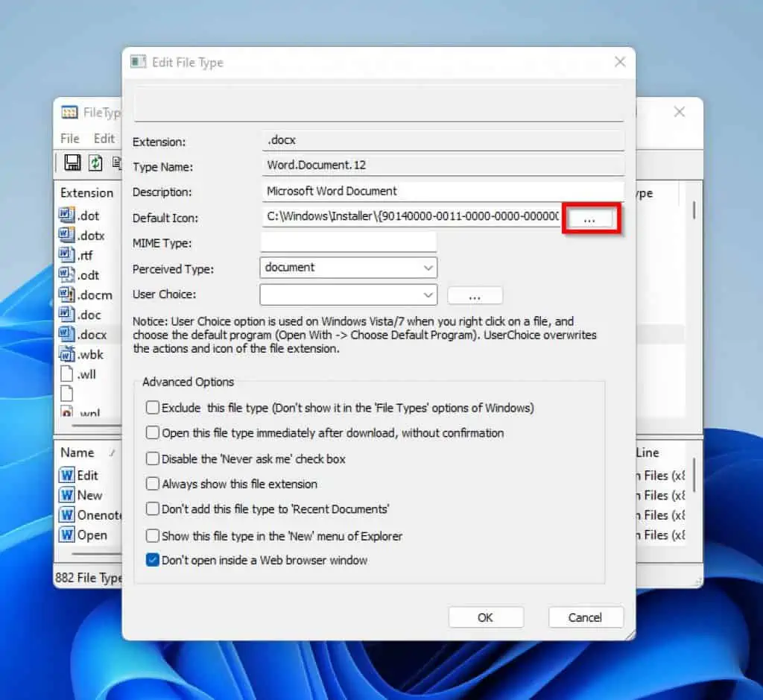Click the Properties toolbar icon next to Refresh

point(116,163)
